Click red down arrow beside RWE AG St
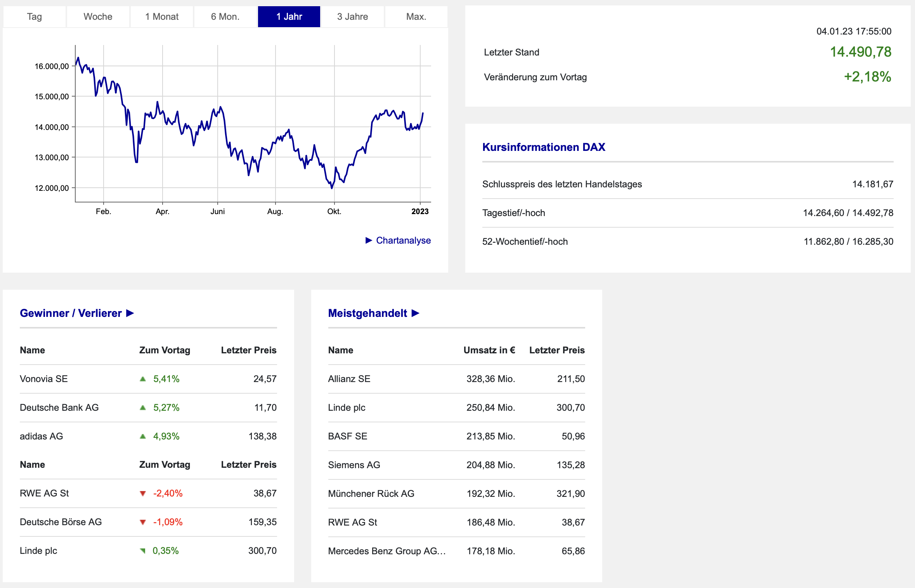Viewport: 915px width, 588px height. pos(143,493)
